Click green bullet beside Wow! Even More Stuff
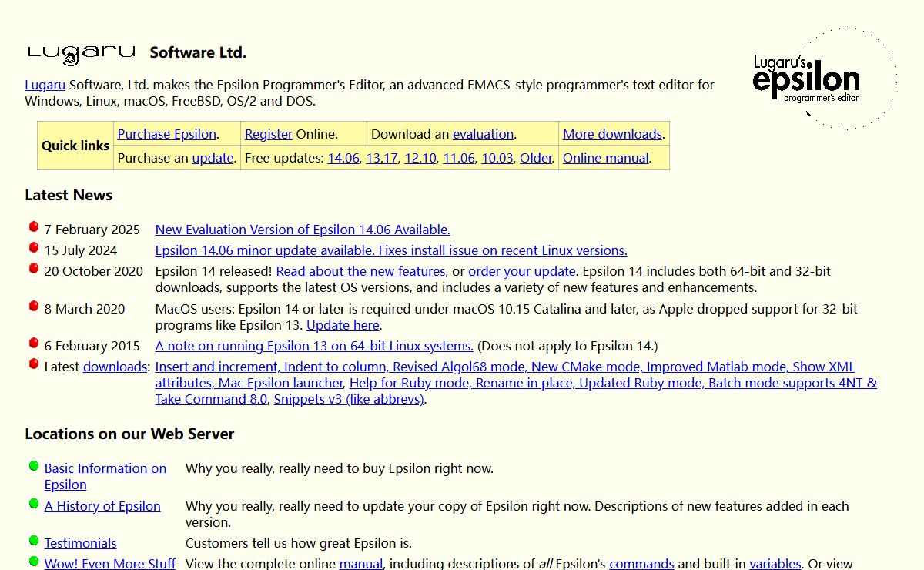924x570 pixels. [x=34, y=561]
